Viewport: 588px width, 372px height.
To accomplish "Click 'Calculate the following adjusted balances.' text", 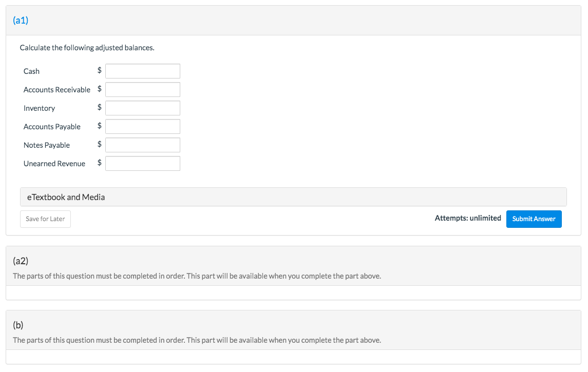I will click(x=87, y=48).
